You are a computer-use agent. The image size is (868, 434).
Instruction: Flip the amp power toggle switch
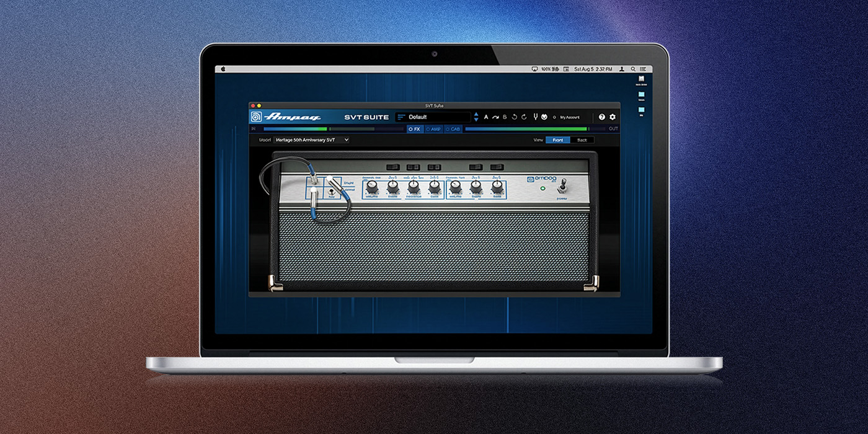pyautogui.click(x=564, y=185)
